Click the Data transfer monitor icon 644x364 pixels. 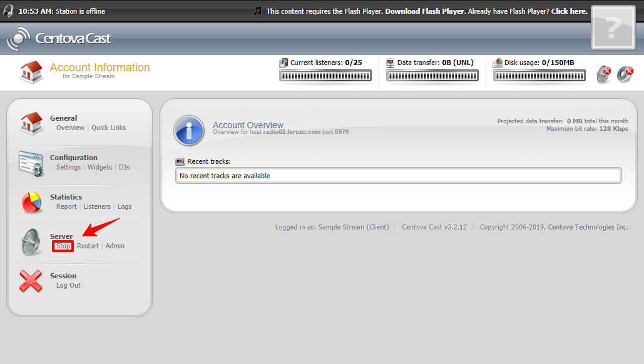(x=390, y=63)
